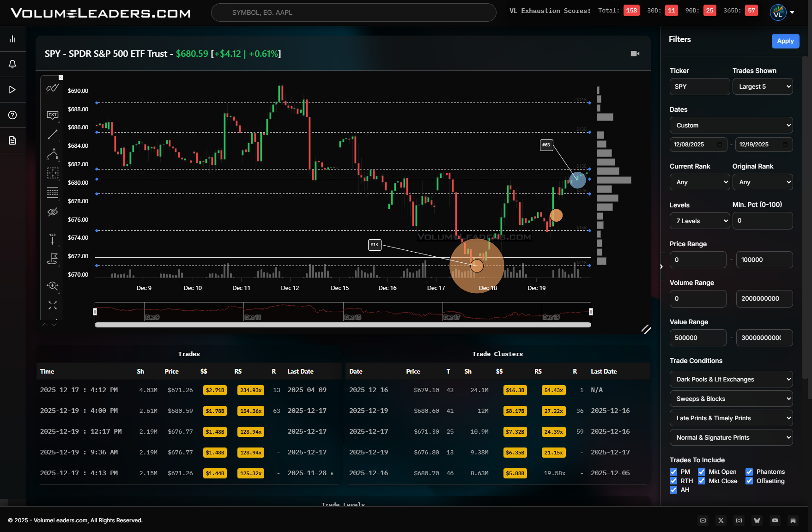
Task: Open the hide drawings eye tool
Action: click(x=52, y=212)
